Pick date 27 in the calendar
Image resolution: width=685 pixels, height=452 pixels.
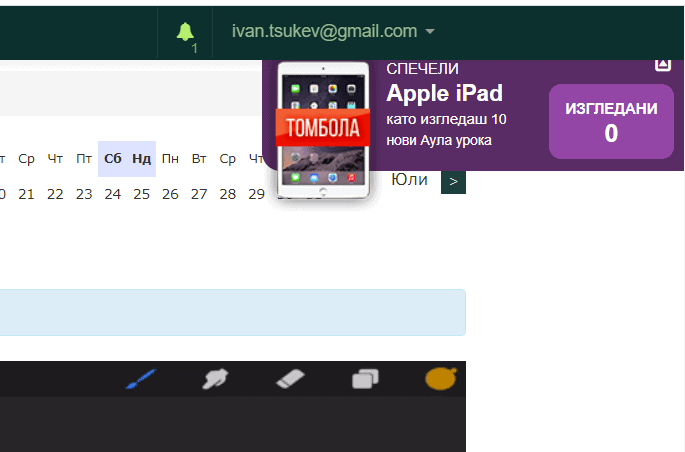click(199, 194)
